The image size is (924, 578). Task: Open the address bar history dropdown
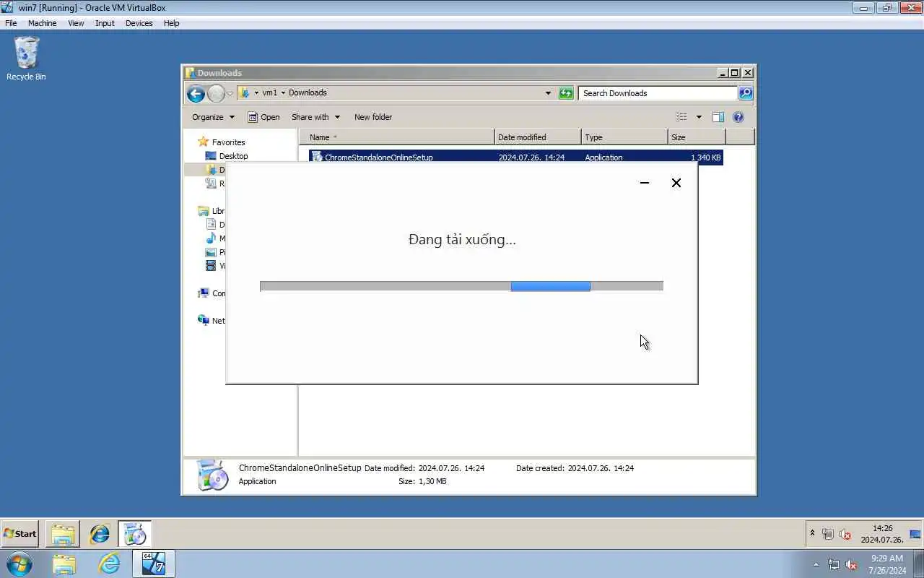(x=548, y=93)
